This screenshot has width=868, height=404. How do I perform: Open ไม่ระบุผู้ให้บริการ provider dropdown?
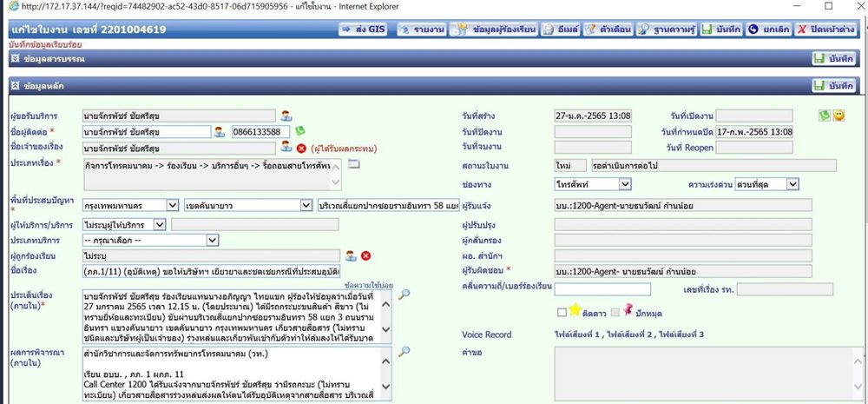coord(124,224)
